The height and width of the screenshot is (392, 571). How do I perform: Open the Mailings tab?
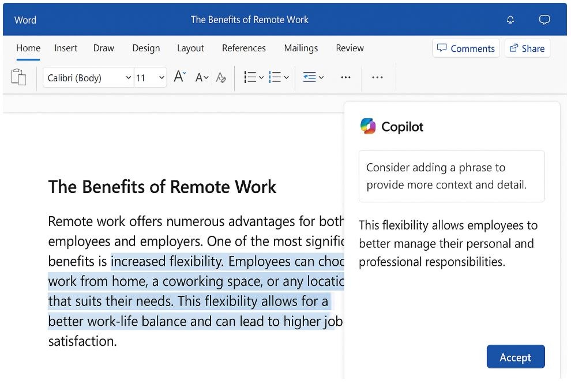point(301,48)
